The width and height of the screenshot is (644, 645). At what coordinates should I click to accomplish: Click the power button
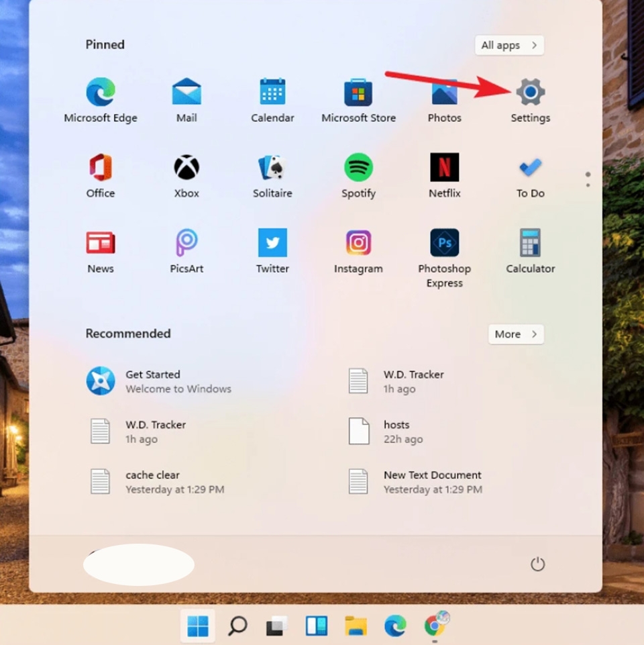point(538,564)
